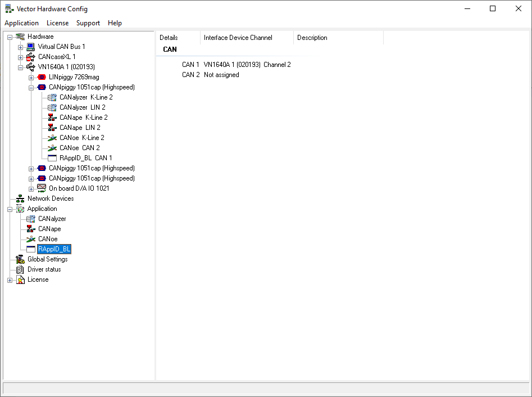This screenshot has height=397, width=532.
Task: Click the Global Settings icon
Action: 21,259
